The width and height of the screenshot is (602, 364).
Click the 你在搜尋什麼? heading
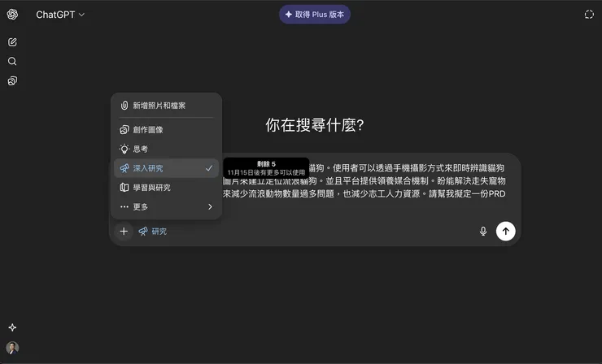pos(315,125)
